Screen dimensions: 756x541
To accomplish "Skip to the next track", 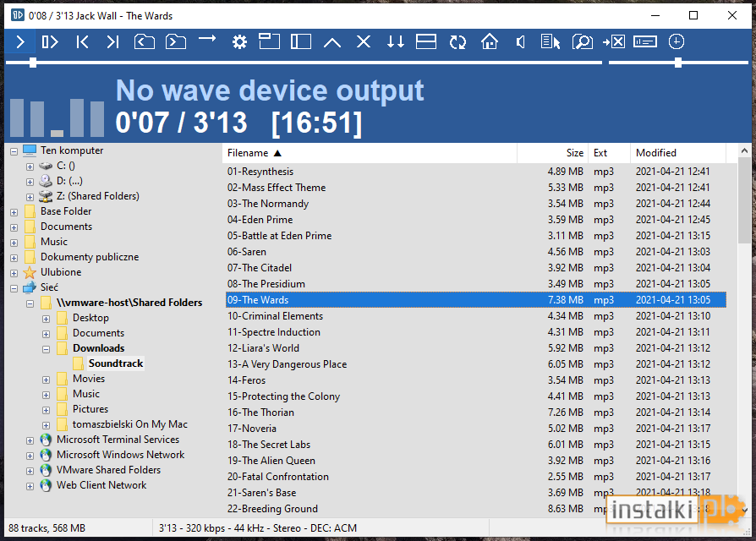I will click(x=112, y=42).
